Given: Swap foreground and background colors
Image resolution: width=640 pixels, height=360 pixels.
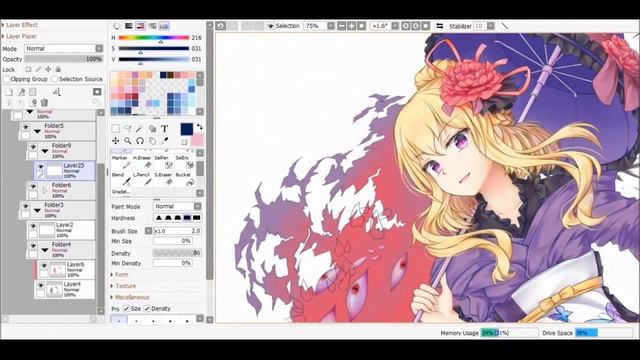Looking at the screenshot, I should (200, 127).
